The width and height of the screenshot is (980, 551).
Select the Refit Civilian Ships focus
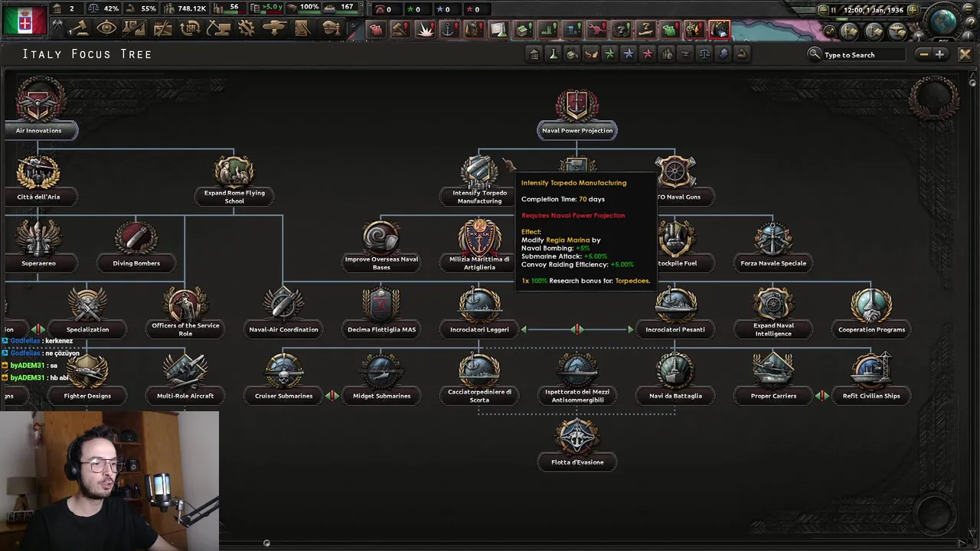coord(871,380)
